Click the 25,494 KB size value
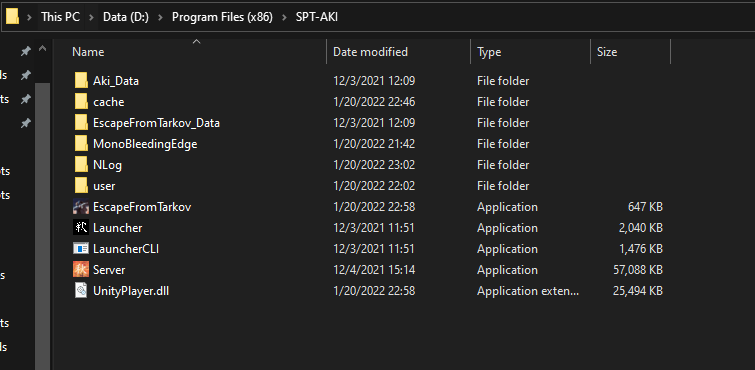Screen dimensions: 755x370 click(x=638, y=291)
